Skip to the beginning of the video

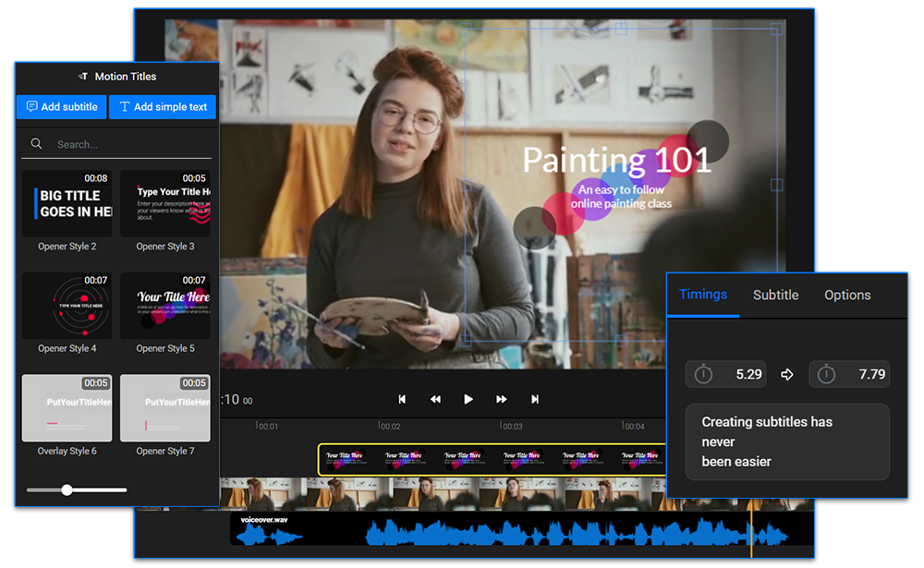pos(402,399)
